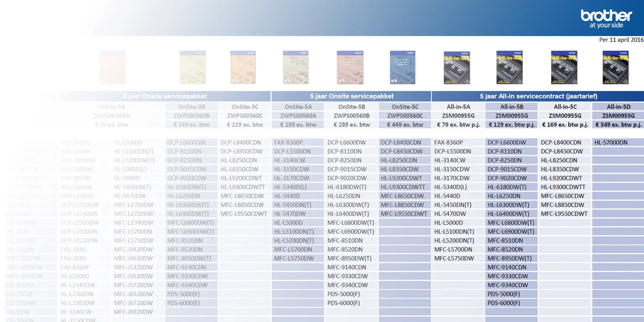Image resolution: width=644 pixels, height=322 pixels.
Task: Select the All-in-5D column heading
Action: tap(618, 107)
